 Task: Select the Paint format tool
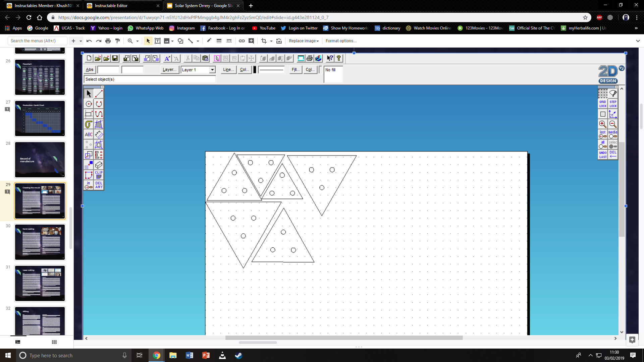point(117,41)
